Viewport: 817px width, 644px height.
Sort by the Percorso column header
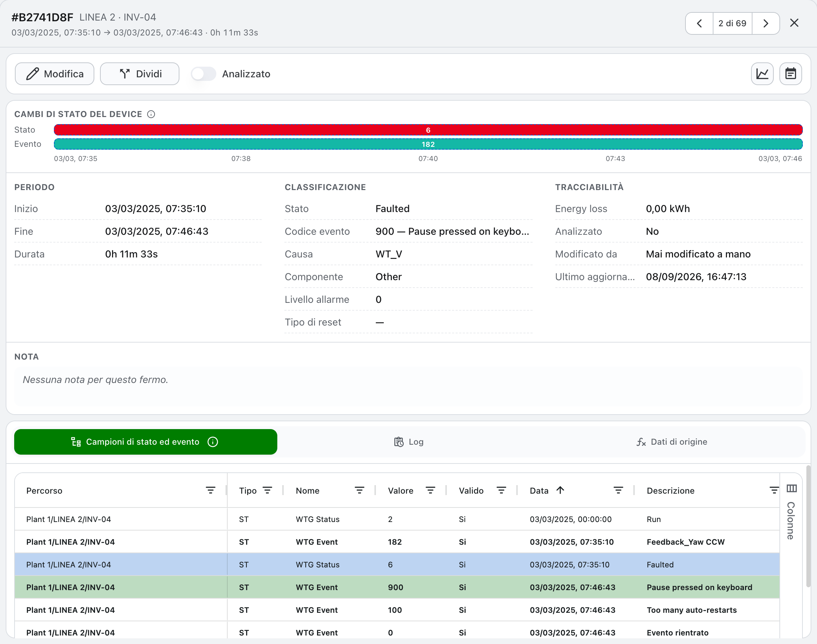point(44,490)
